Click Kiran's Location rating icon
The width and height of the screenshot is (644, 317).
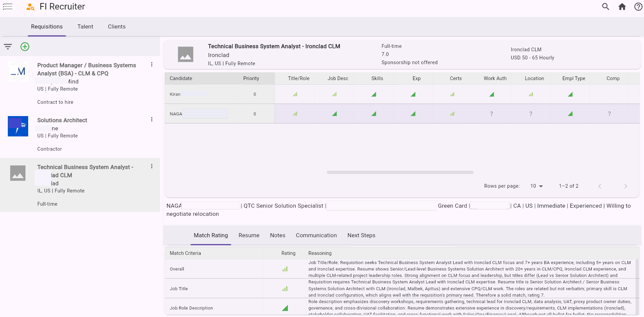pos(531,94)
